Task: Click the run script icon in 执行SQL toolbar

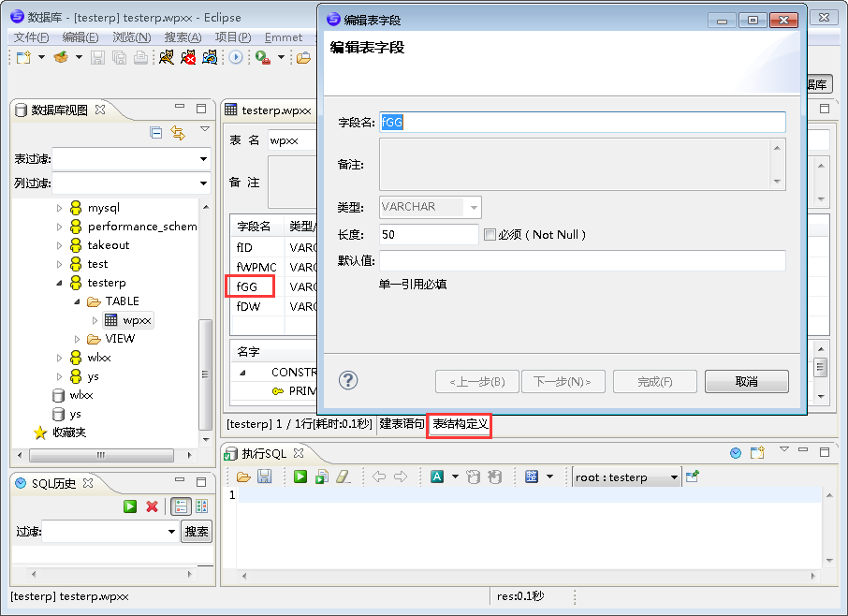Action: pyautogui.click(x=322, y=477)
